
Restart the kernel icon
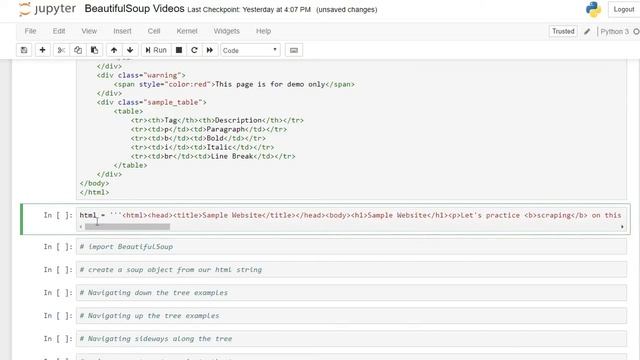click(x=194, y=50)
